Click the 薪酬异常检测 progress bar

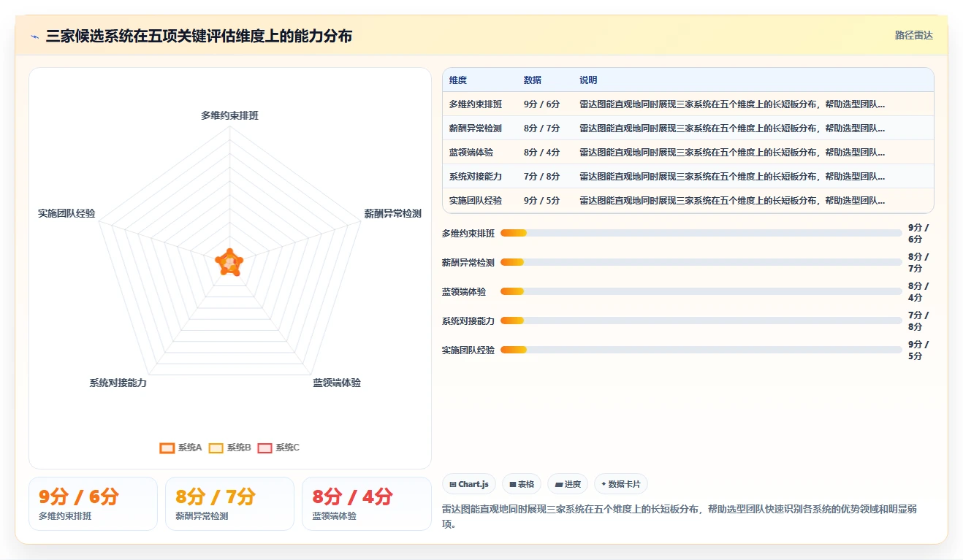point(701,262)
